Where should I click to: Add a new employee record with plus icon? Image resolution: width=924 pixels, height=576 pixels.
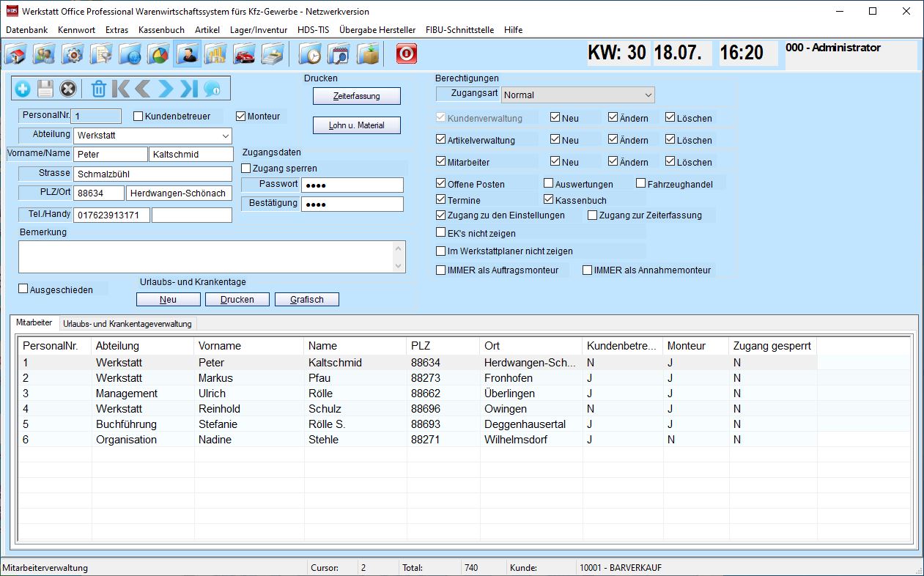point(23,89)
